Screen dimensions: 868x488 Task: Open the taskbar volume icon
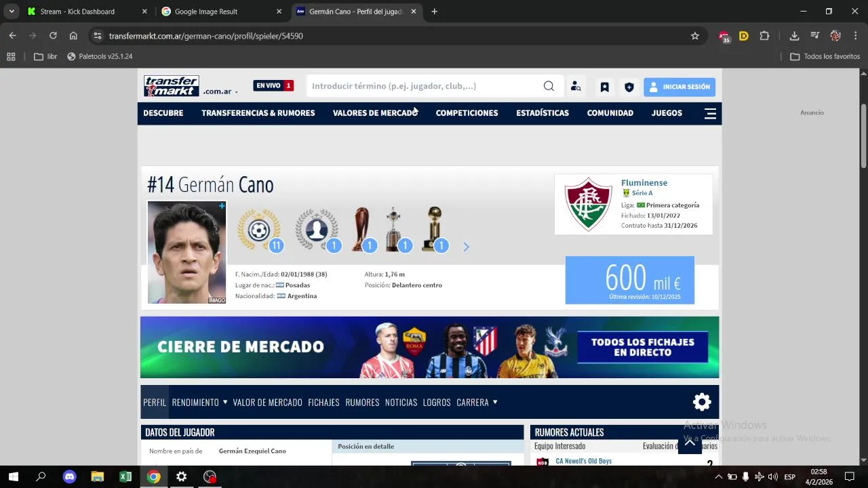[x=772, y=477]
